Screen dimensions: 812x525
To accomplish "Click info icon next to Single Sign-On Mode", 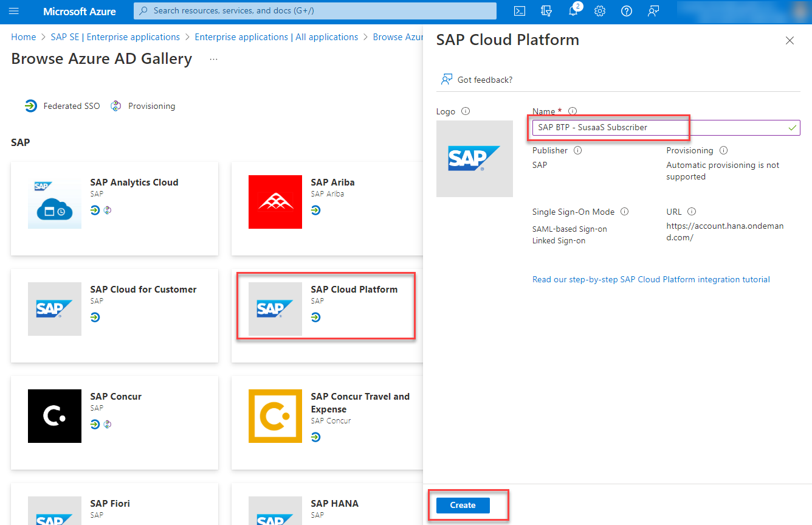I will (x=624, y=212).
